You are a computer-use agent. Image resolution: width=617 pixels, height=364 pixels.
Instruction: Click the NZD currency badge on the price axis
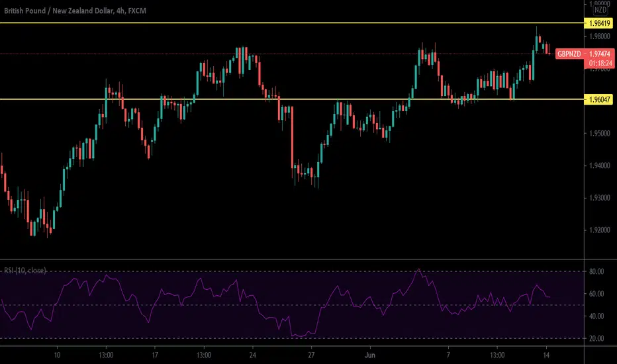(x=600, y=10)
